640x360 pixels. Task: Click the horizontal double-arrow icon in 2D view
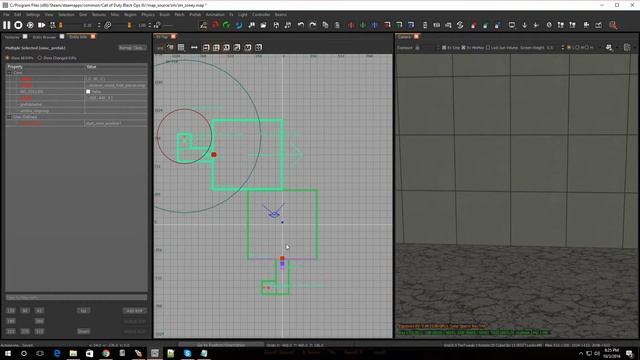194,47
